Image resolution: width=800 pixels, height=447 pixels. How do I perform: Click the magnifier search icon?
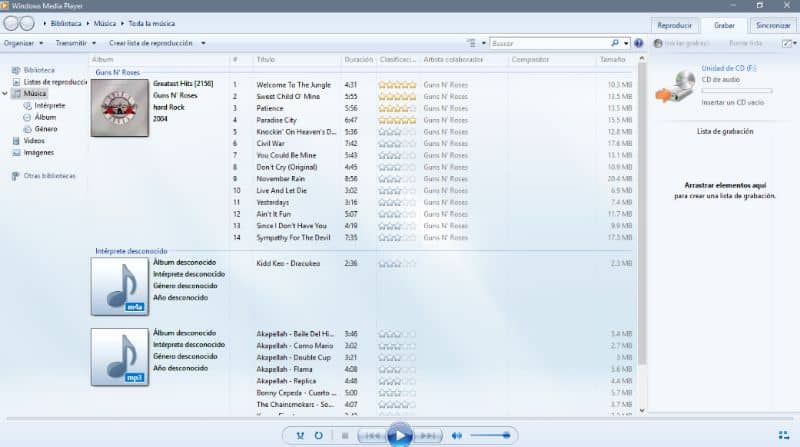[615, 43]
